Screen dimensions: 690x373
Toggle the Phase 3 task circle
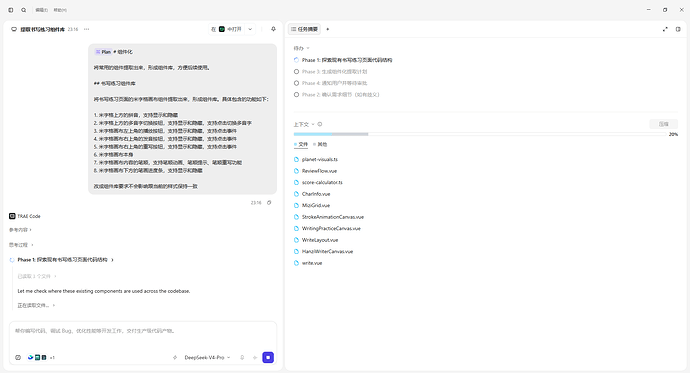click(x=296, y=71)
